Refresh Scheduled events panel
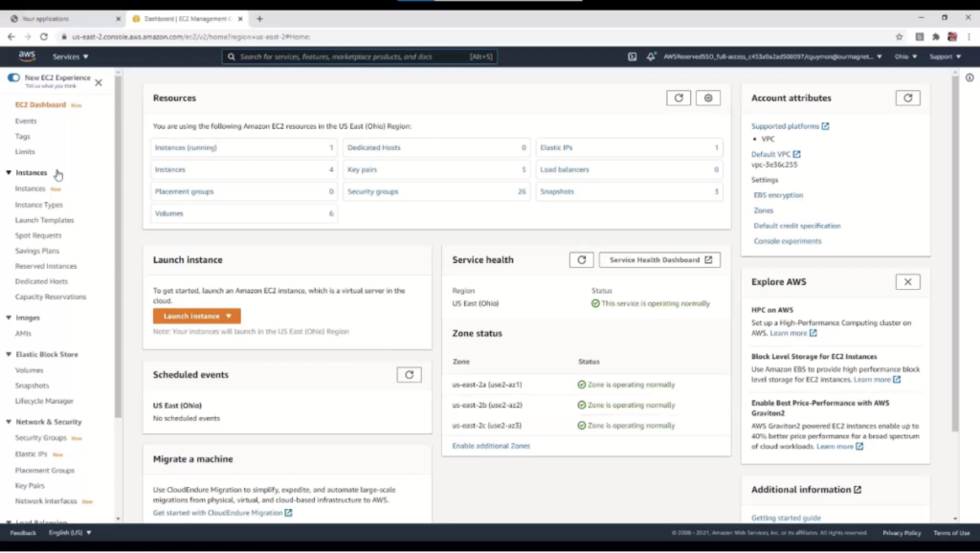980x553 pixels. [409, 375]
